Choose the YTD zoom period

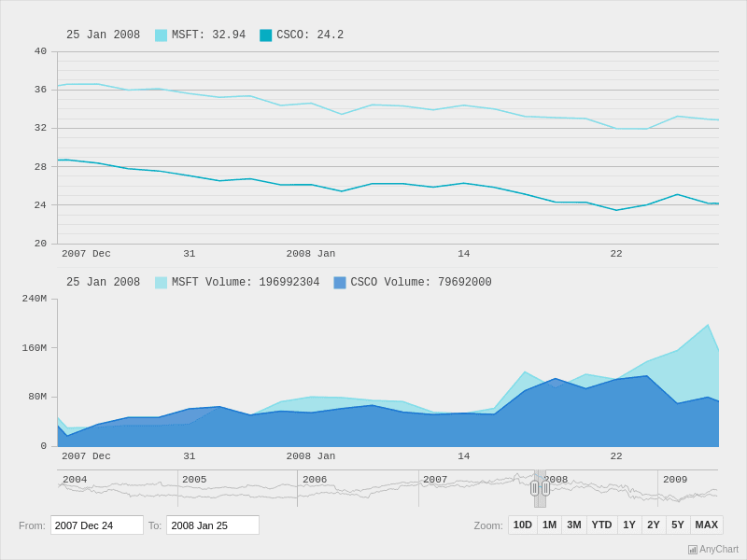(601, 525)
